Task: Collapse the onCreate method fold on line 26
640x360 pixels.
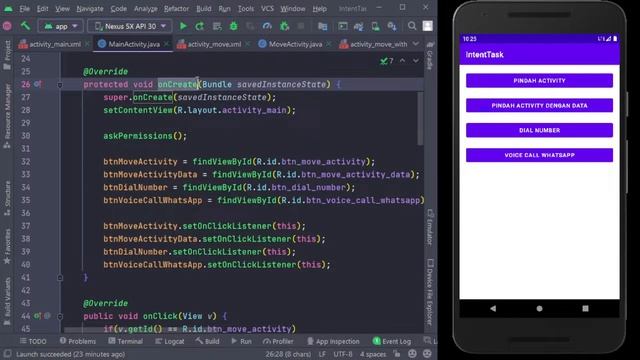Action: (x=60, y=84)
